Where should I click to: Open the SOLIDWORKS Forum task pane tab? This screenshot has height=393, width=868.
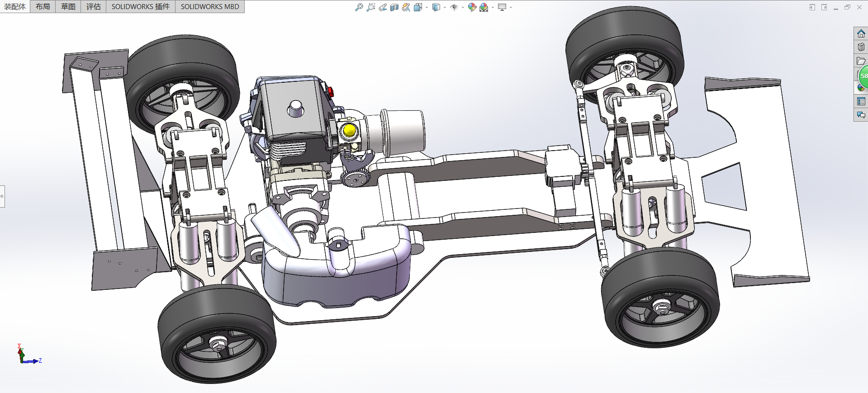pyautogui.click(x=861, y=115)
